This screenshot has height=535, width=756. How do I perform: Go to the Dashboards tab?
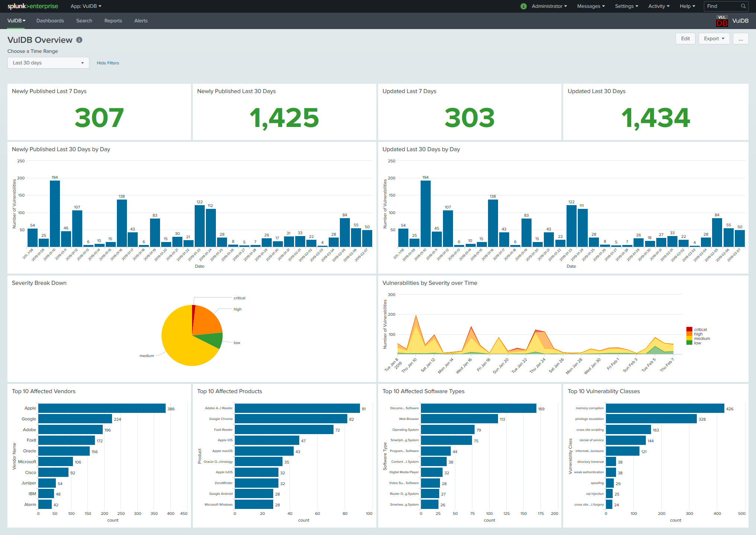(50, 20)
